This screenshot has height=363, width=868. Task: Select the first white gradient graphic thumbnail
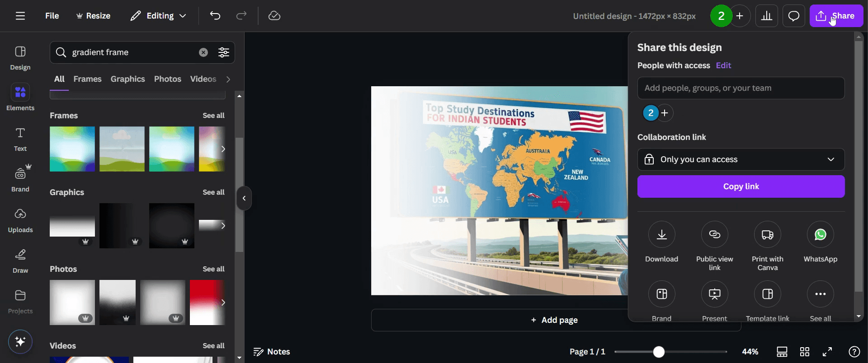pos(72,226)
